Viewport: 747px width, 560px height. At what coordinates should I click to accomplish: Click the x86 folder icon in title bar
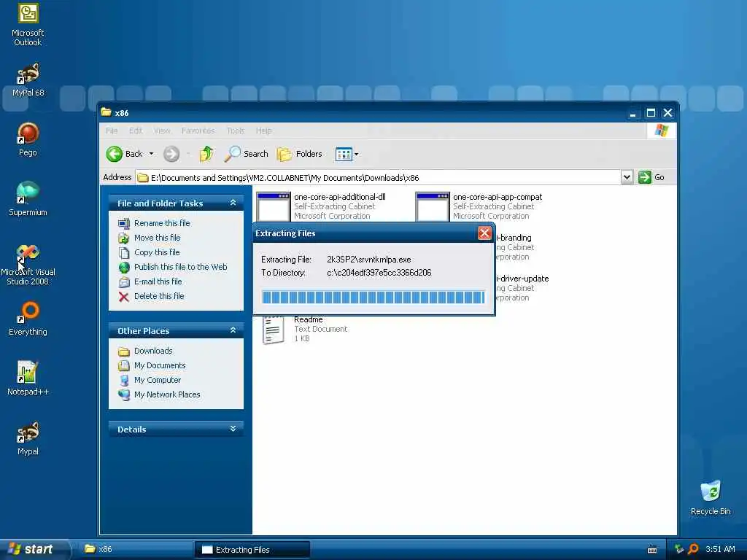(x=107, y=112)
